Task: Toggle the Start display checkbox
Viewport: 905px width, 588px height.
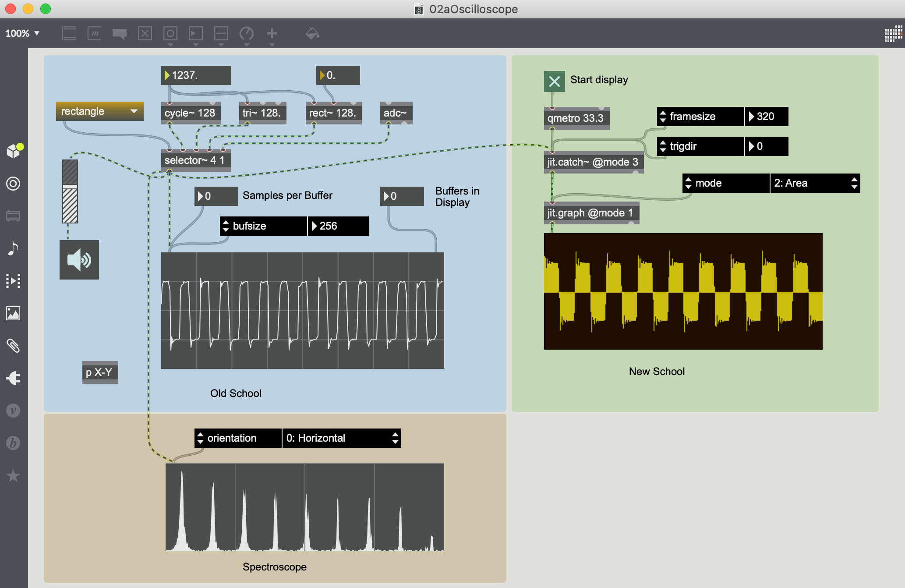Action: (x=554, y=81)
